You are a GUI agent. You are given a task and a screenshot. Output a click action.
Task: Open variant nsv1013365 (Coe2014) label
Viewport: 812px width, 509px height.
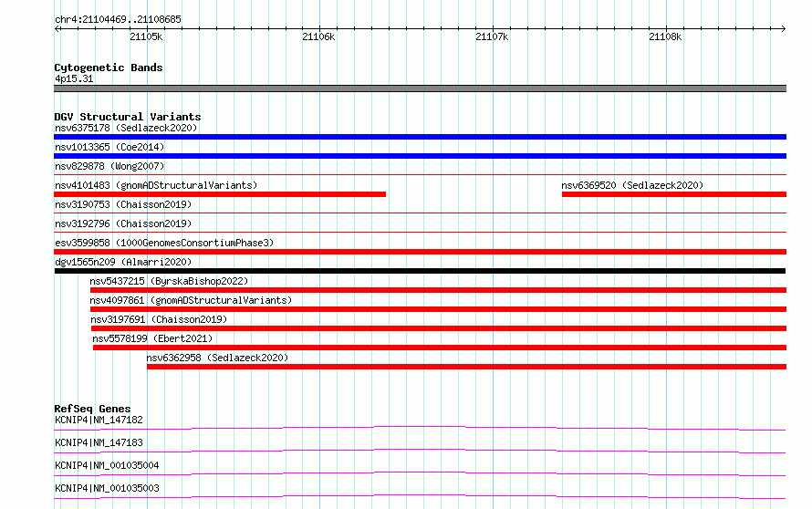coord(109,147)
